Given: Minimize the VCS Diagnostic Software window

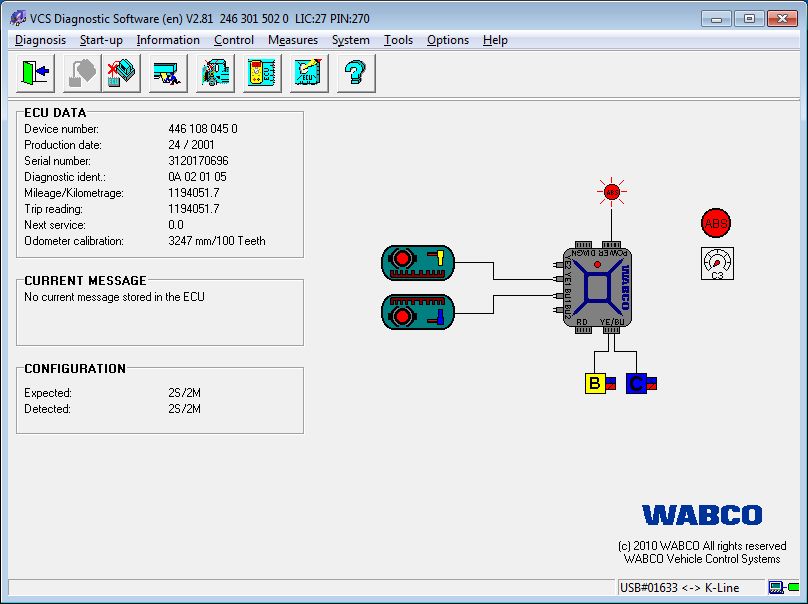Looking at the screenshot, I should pyautogui.click(x=716, y=19).
